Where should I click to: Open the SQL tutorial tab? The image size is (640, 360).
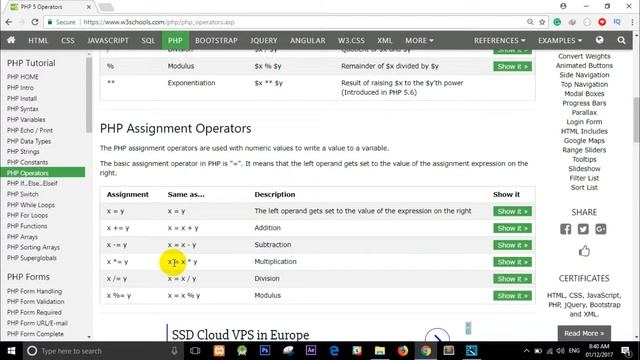pyautogui.click(x=148, y=40)
